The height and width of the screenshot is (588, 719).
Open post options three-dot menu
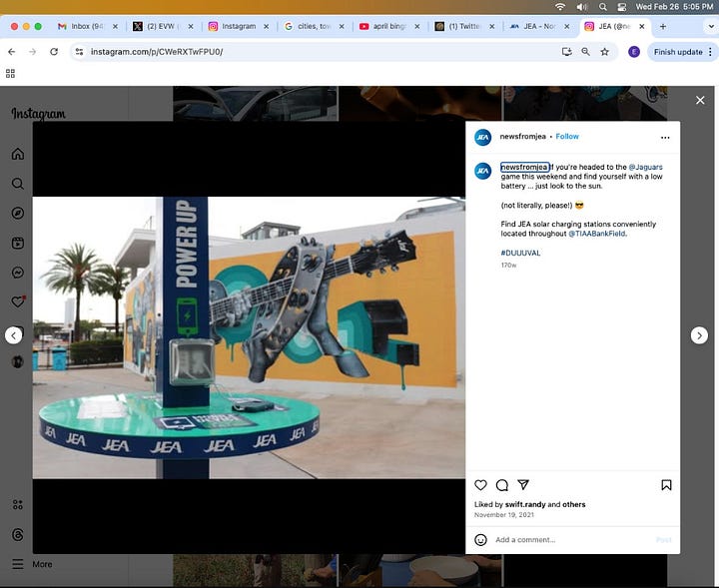point(665,138)
